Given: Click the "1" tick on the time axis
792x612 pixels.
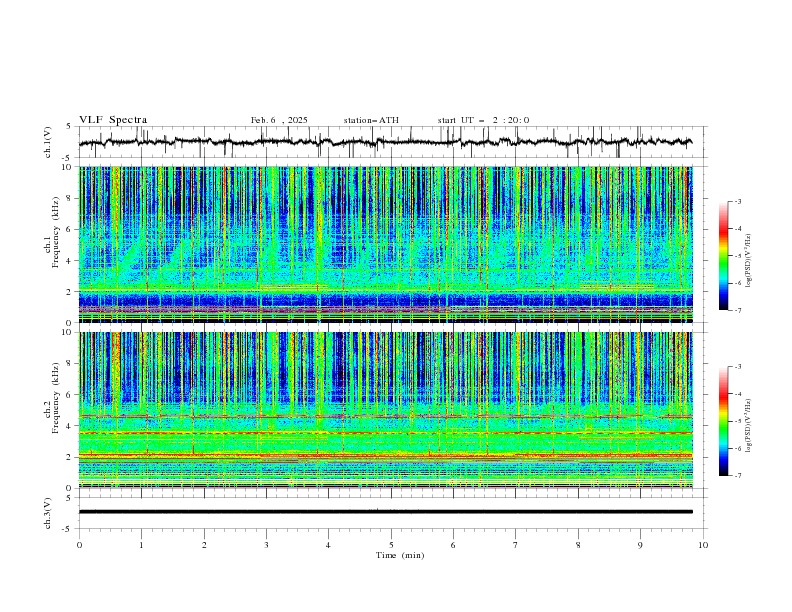Looking at the screenshot, I should (141, 545).
